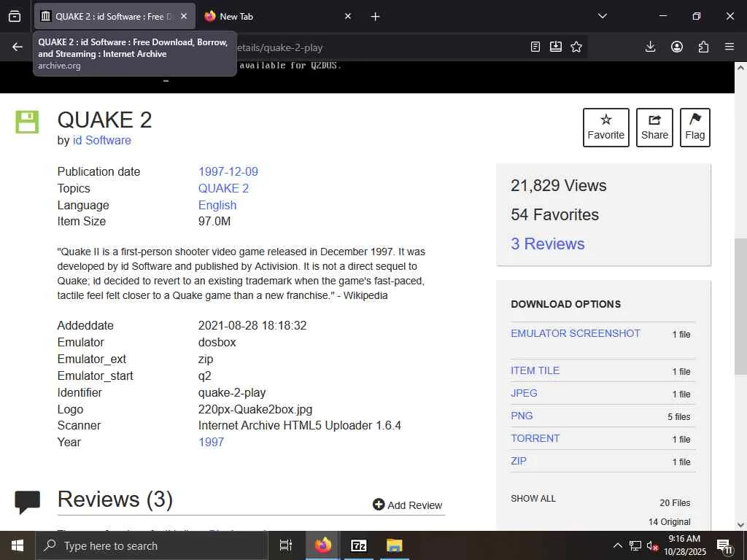Image resolution: width=747 pixels, height=560 pixels.
Task: Click the QUAKE 2 page title heading
Action: point(104,120)
